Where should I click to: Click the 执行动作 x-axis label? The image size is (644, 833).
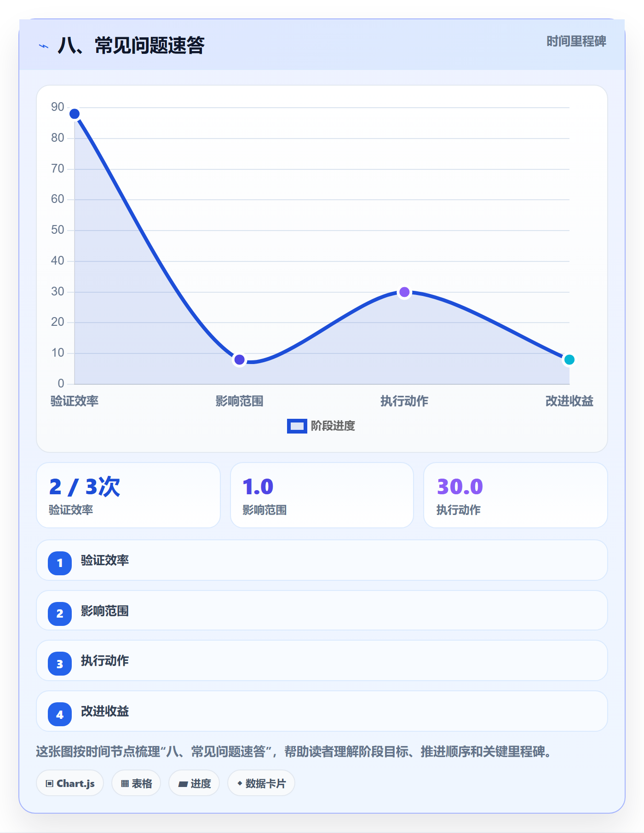tap(404, 401)
